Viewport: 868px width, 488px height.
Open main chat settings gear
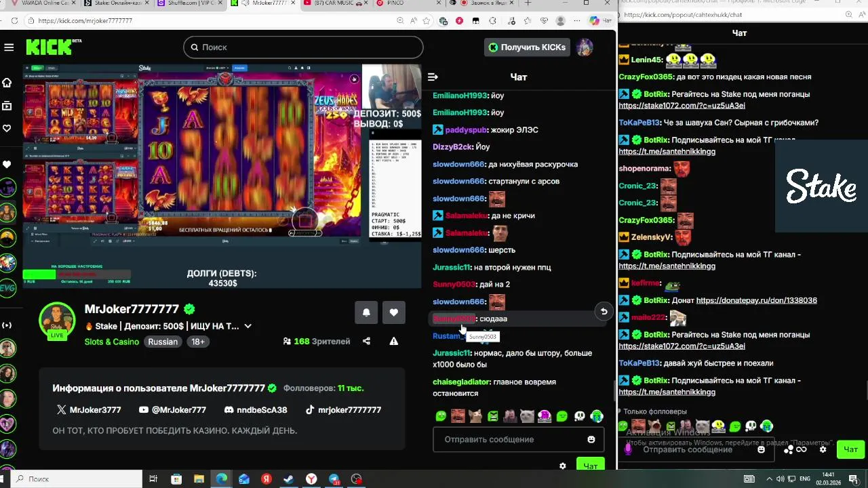point(562,466)
